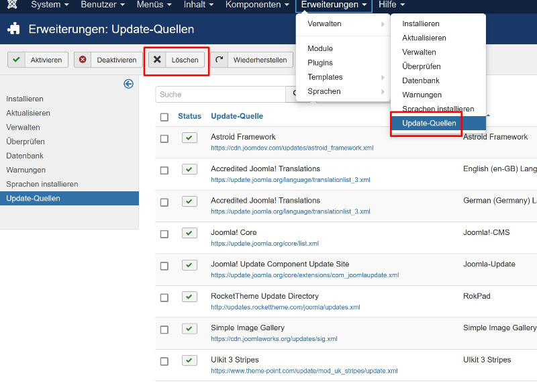
Task: Toggle status of UIkit 3 Stripes source
Action: tap(189, 361)
